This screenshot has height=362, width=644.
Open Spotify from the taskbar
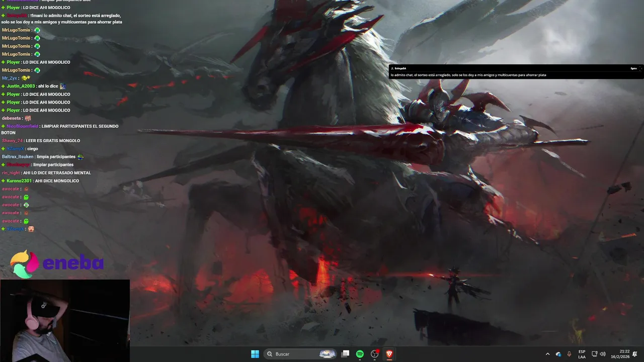point(360,354)
